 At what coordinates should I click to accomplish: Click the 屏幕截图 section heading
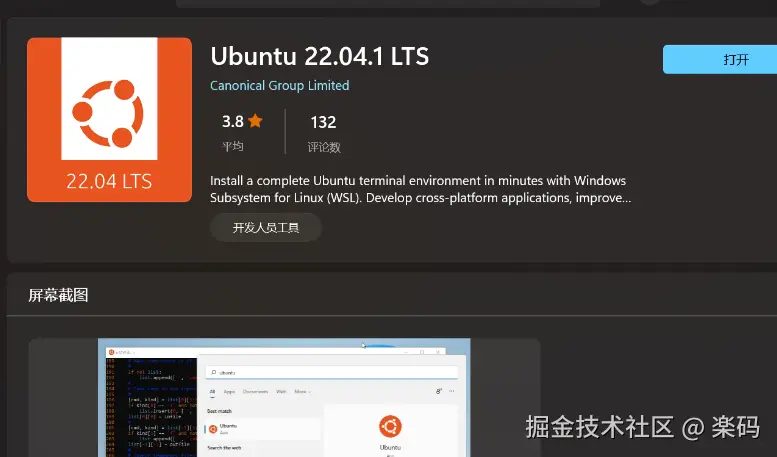[58, 295]
